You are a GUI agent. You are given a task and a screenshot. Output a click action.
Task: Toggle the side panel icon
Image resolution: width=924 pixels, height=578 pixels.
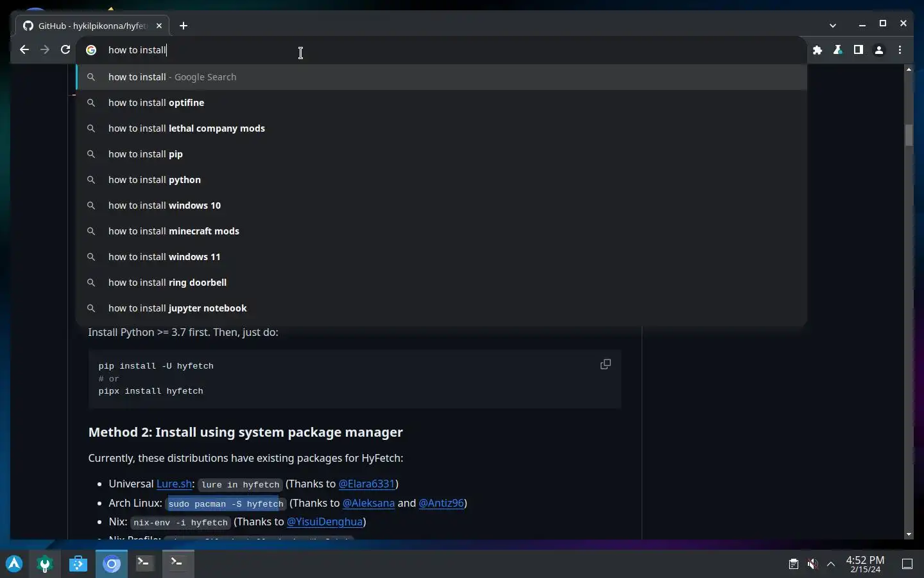coord(859,50)
